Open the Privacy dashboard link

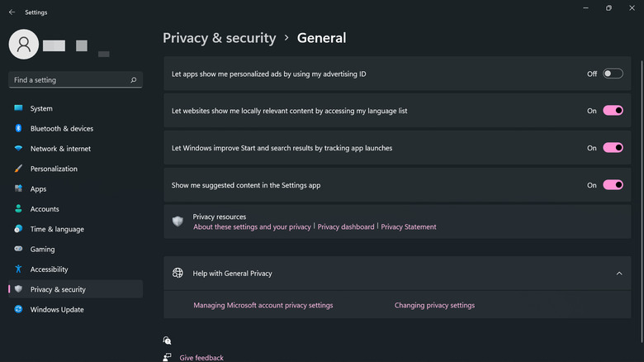pos(346,226)
